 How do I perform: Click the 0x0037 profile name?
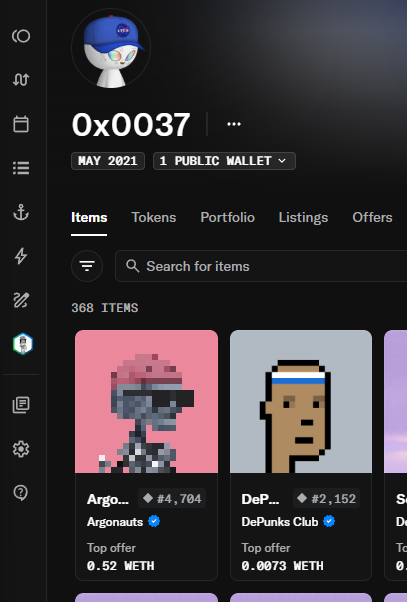(131, 124)
